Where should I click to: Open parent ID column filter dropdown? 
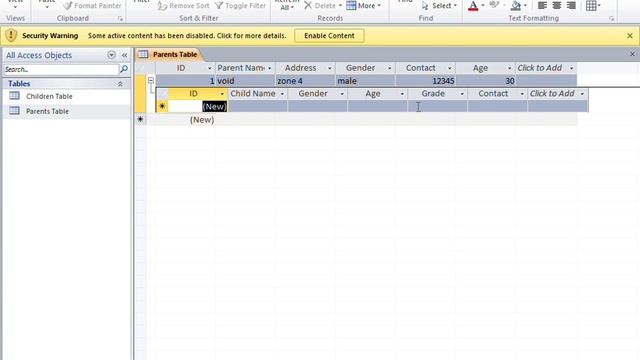(209, 68)
